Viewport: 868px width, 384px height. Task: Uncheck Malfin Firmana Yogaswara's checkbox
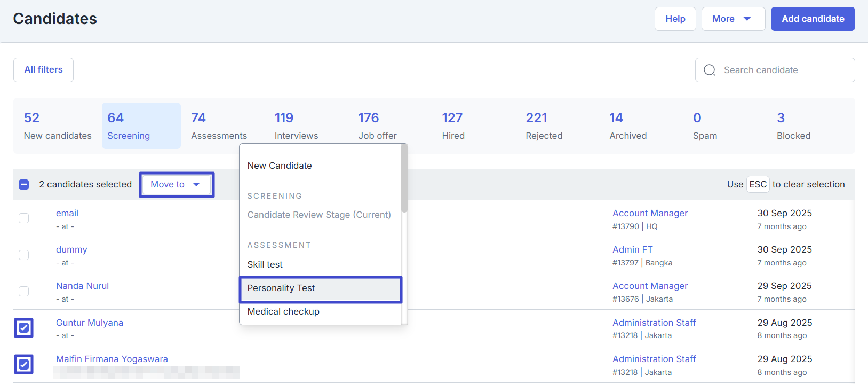point(24,364)
